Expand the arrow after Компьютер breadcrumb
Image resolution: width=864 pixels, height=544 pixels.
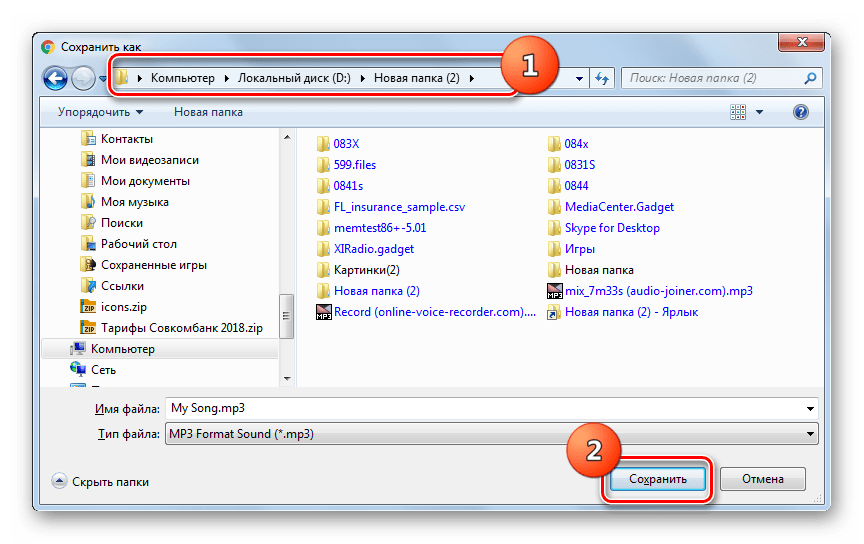click(x=226, y=78)
